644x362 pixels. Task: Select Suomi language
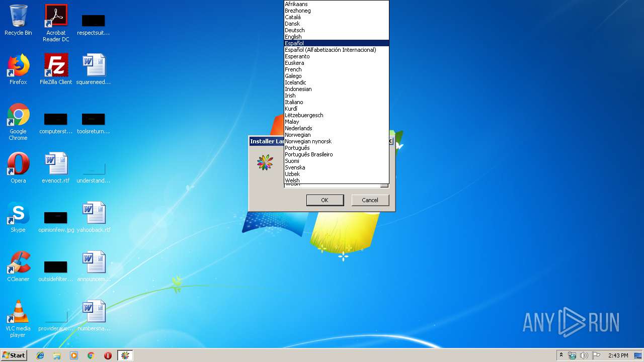[x=337, y=161]
